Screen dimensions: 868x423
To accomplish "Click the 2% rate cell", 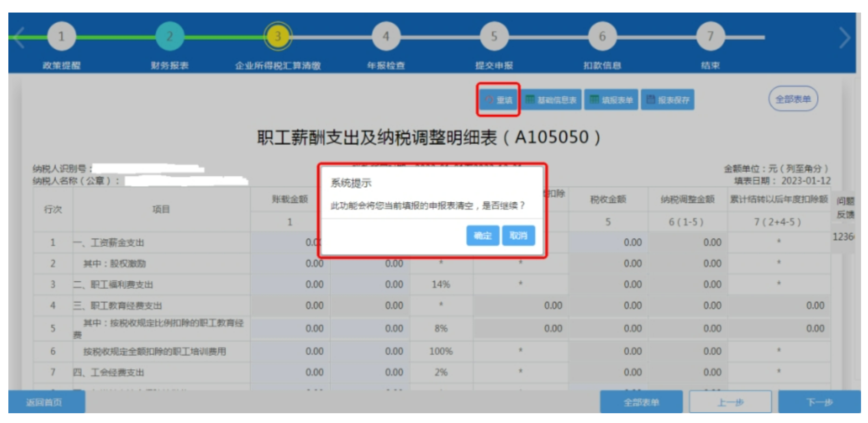I will tap(441, 372).
